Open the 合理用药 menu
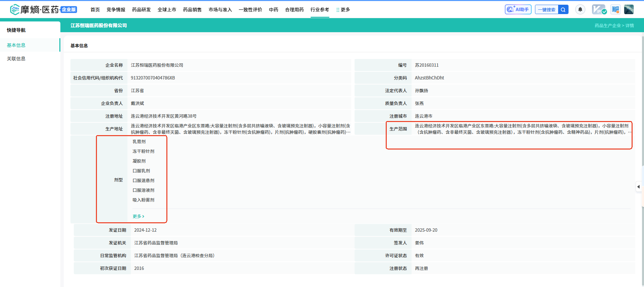 pyautogui.click(x=294, y=10)
